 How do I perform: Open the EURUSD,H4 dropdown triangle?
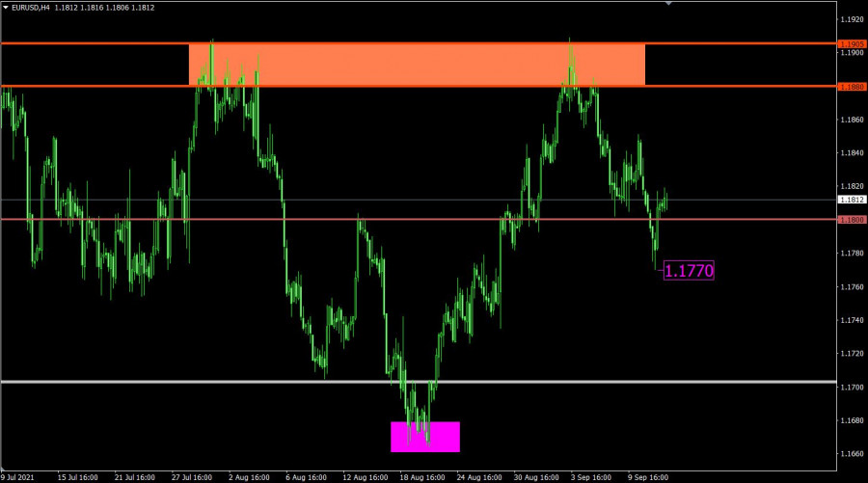pos(6,8)
